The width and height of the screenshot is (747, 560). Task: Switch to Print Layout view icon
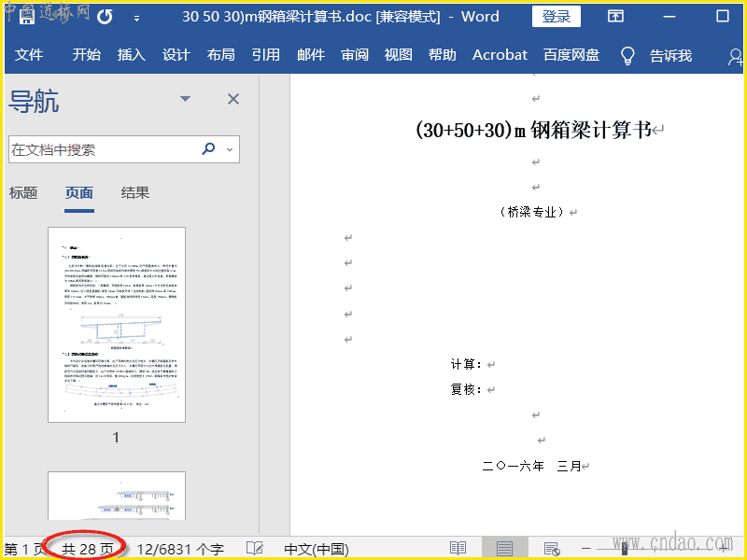pos(504,548)
